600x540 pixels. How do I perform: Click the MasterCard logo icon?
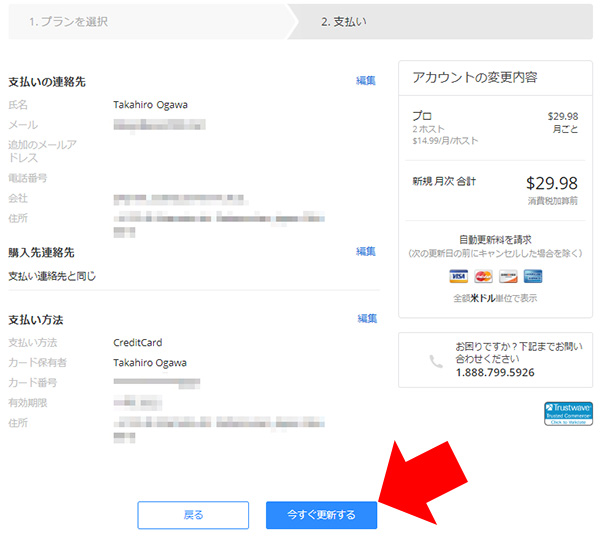point(484,277)
